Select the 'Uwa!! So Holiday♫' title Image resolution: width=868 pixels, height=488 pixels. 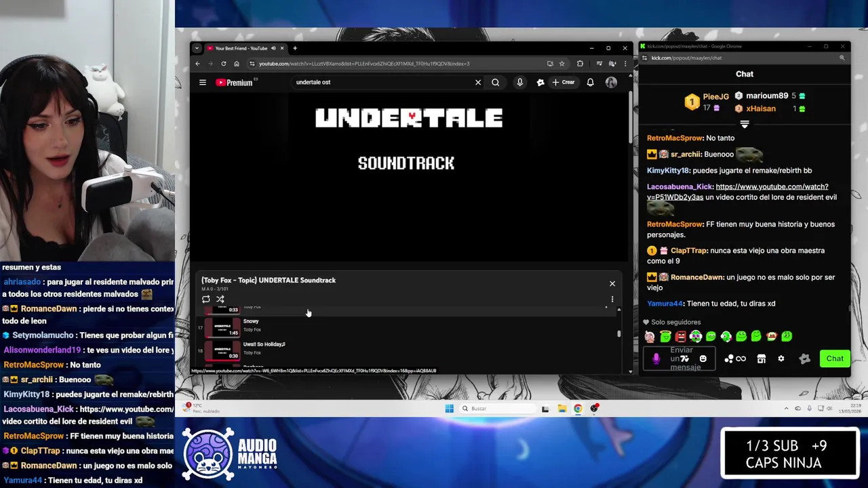coord(264,344)
